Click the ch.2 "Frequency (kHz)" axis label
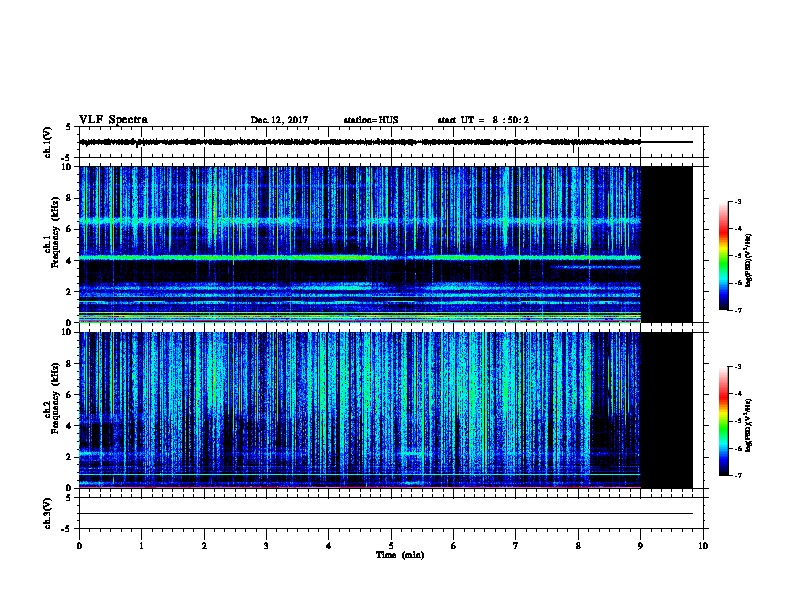 click(x=55, y=398)
